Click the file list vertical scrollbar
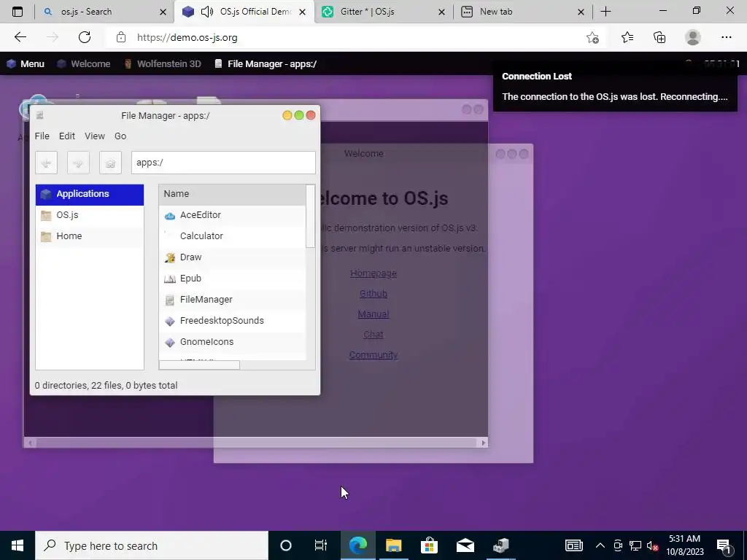 click(x=310, y=217)
